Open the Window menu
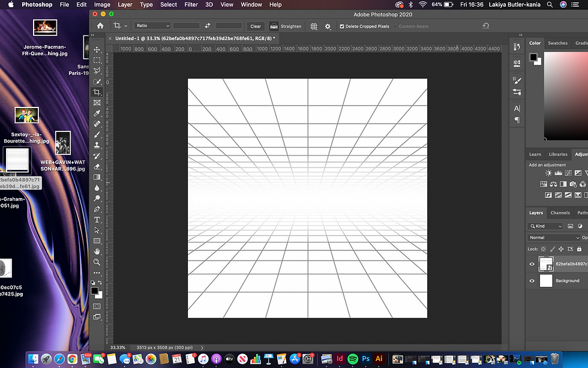 [x=251, y=4]
